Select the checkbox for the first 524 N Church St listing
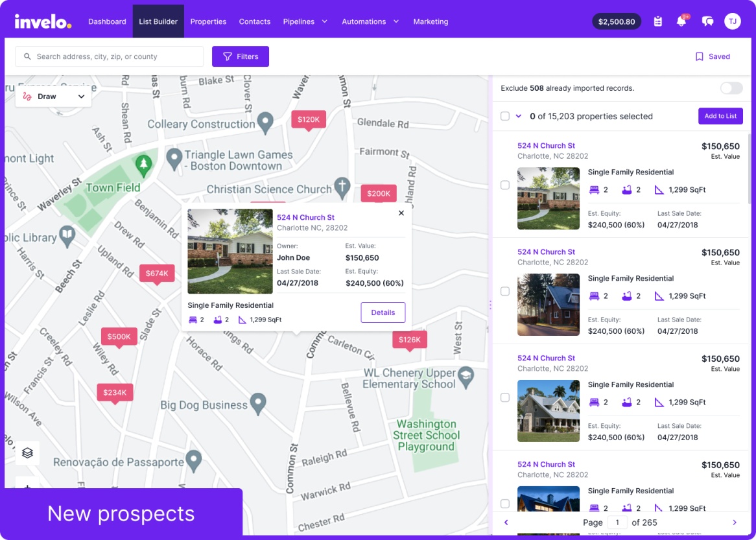This screenshot has width=756, height=540. 504,185
